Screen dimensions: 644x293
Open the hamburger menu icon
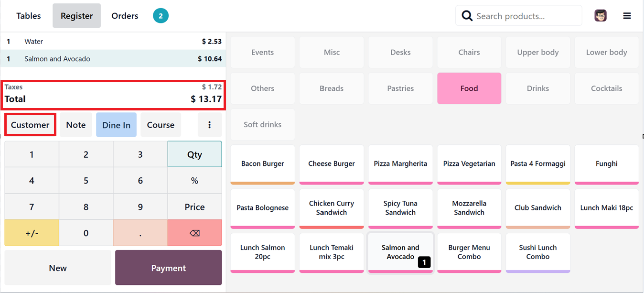tap(627, 16)
